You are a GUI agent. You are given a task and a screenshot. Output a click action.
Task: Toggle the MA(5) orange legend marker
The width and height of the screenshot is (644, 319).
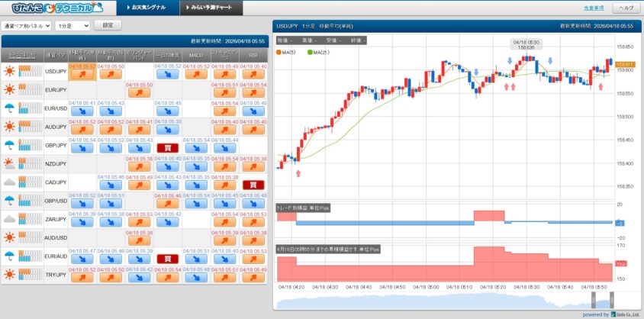pyautogui.click(x=279, y=52)
